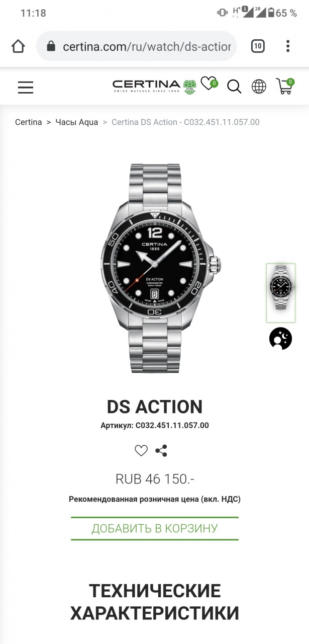
Task: Share the DS Action watch
Action: [161, 451]
